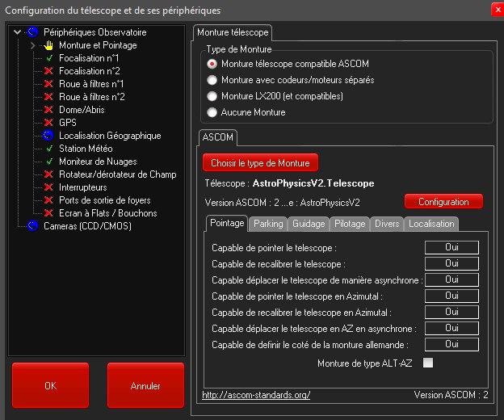Click the Oui field for Capable de pointer le telescope
This screenshot has width=504, height=420.
coord(451,248)
